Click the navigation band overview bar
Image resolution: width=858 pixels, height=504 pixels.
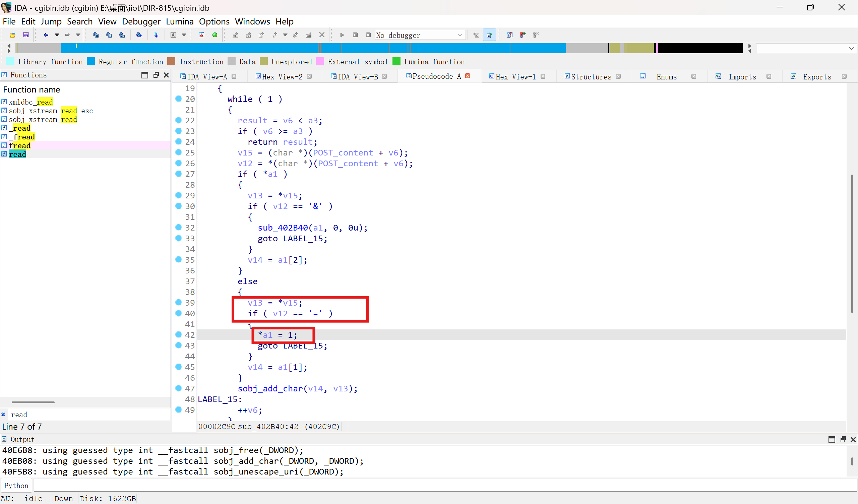click(379, 48)
